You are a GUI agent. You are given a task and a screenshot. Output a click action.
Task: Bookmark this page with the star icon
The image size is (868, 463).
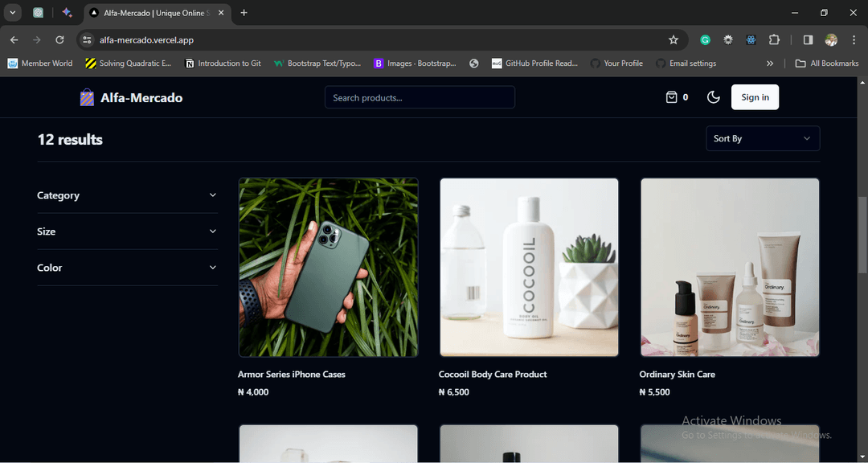(x=674, y=40)
